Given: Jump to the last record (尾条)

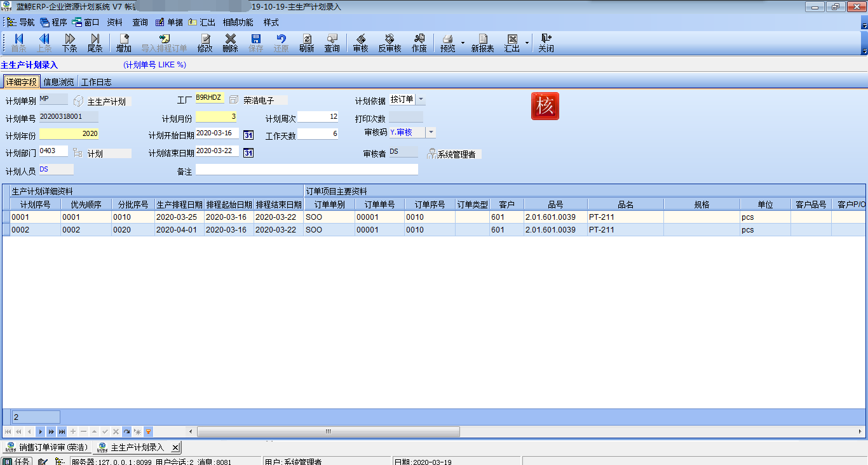Looking at the screenshot, I should (95, 43).
